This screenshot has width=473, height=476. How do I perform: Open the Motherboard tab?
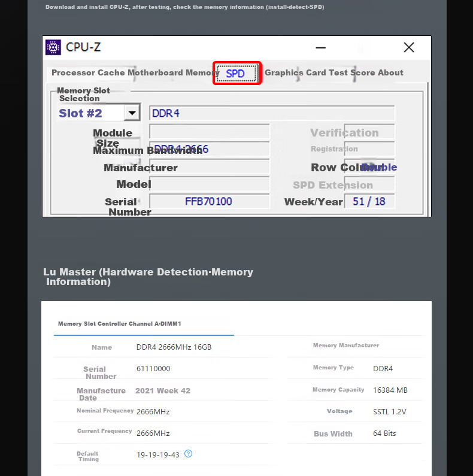coord(155,72)
